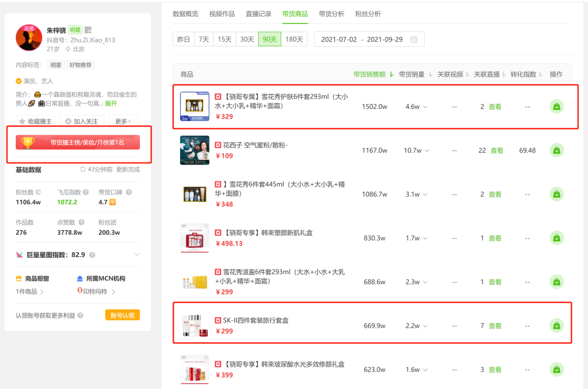The width and height of the screenshot is (588, 389).
Task: Sort by 关联直播 column
Action: (490, 74)
